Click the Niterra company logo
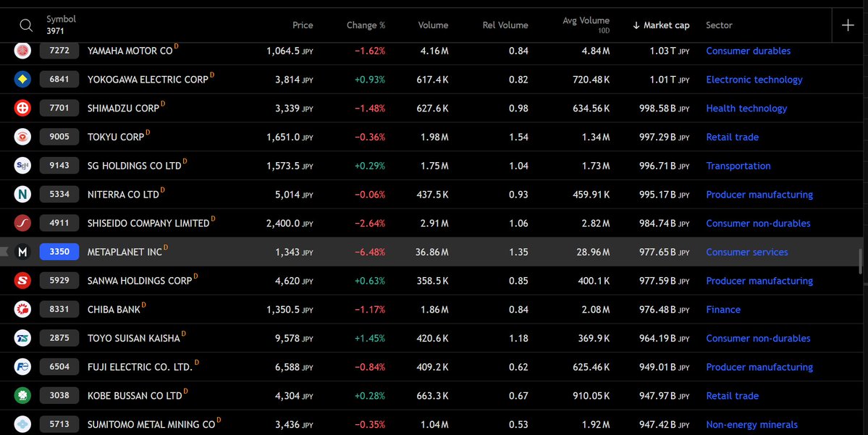Screen dimensions: 868x435 22,194
